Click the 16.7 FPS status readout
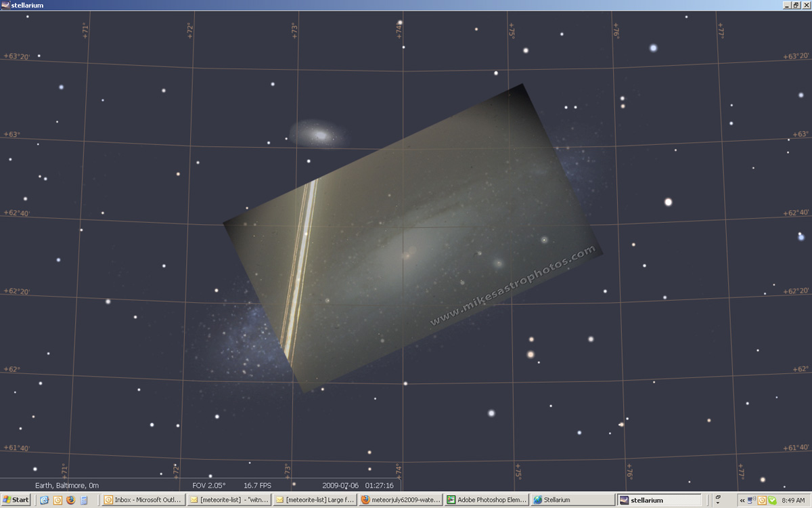This screenshot has height=508, width=812. click(x=257, y=485)
